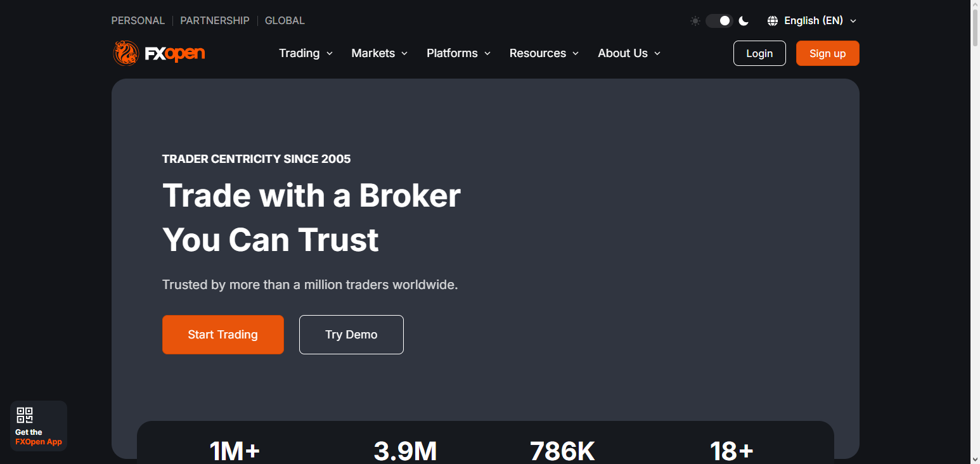Image resolution: width=980 pixels, height=464 pixels.
Task: Click the 18+ statistic
Action: click(732, 451)
